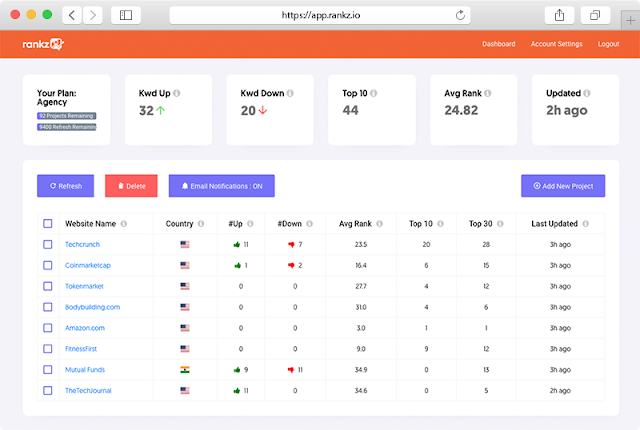Click the Kwd Up info icon
The width and height of the screenshot is (640, 430).
pyautogui.click(x=176, y=93)
